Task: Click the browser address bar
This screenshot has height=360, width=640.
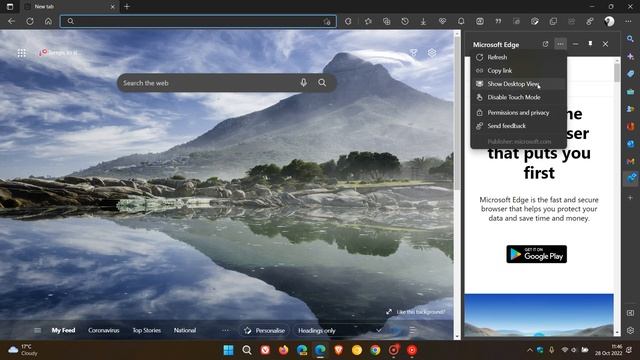Action: point(198,21)
